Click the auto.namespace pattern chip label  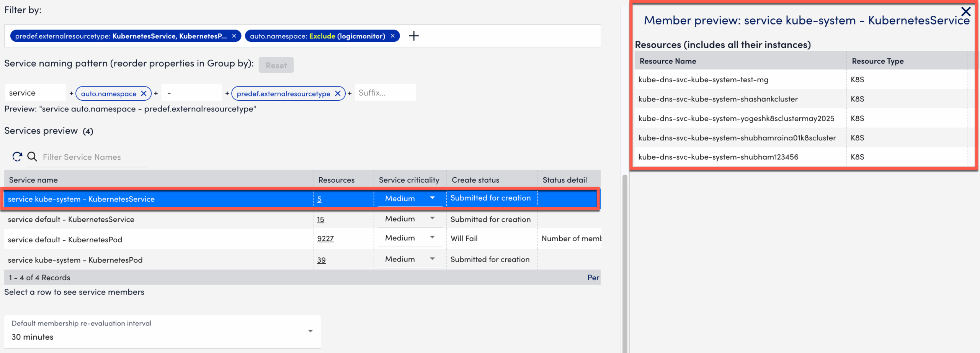point(109,93)
